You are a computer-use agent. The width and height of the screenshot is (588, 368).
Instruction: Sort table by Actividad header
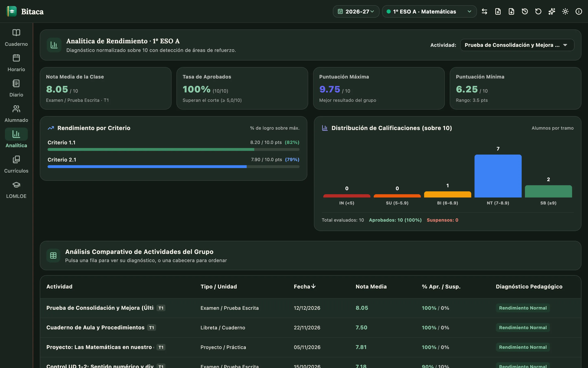59,286
